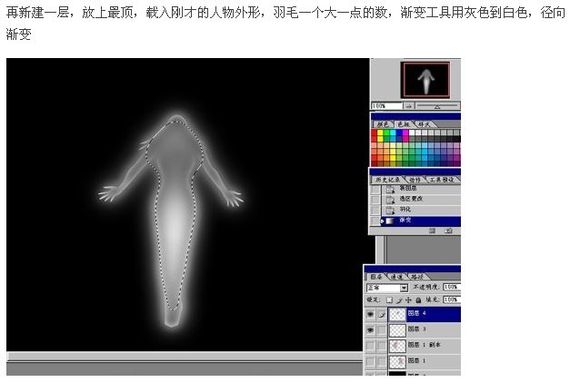This screenshot has width=580, height=392.
Task: Toggle lock all padlock icon
Action: click(x=418, y=300)
